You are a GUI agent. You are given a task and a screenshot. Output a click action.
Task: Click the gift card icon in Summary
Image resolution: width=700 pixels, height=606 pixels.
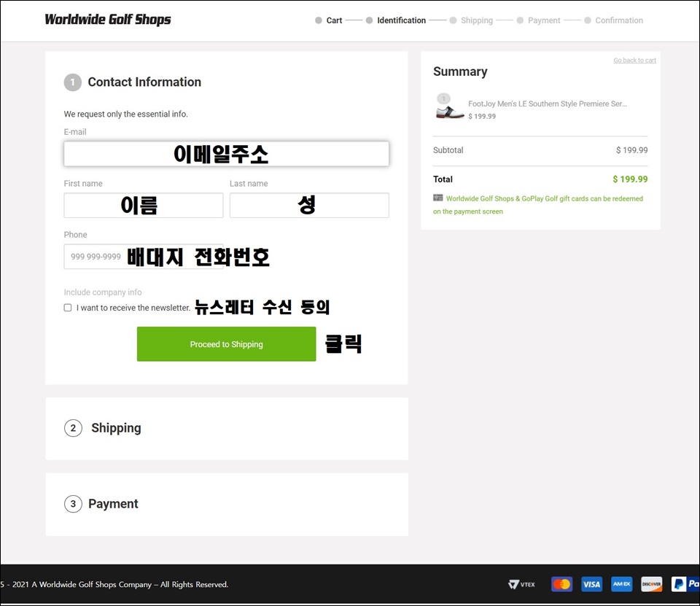(x=438, y=198)
